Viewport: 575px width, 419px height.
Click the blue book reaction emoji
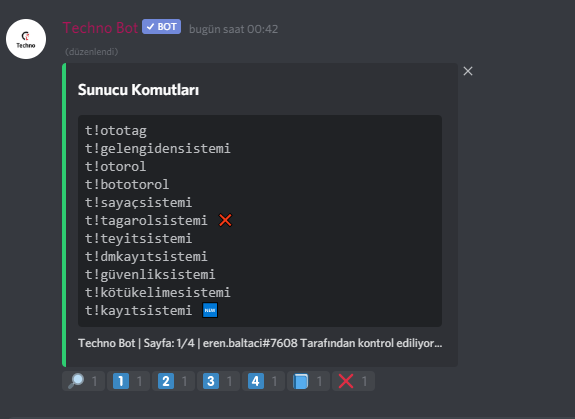tap(308, 381)
